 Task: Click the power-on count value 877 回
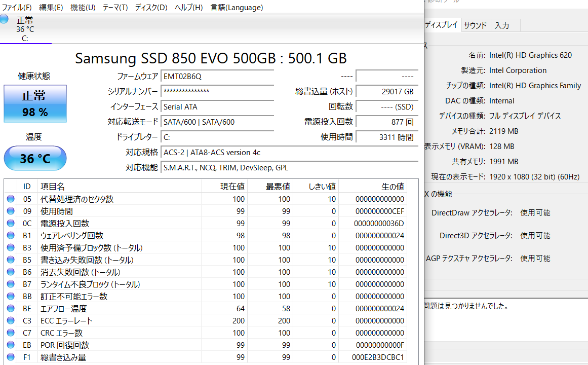click(x=387, y=122)
